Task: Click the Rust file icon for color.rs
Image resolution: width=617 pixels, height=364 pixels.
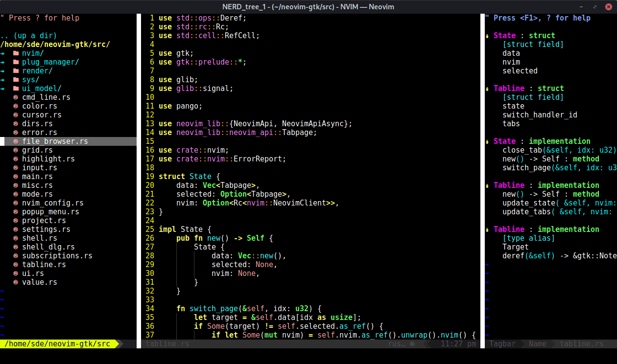Action: [16, 106]
